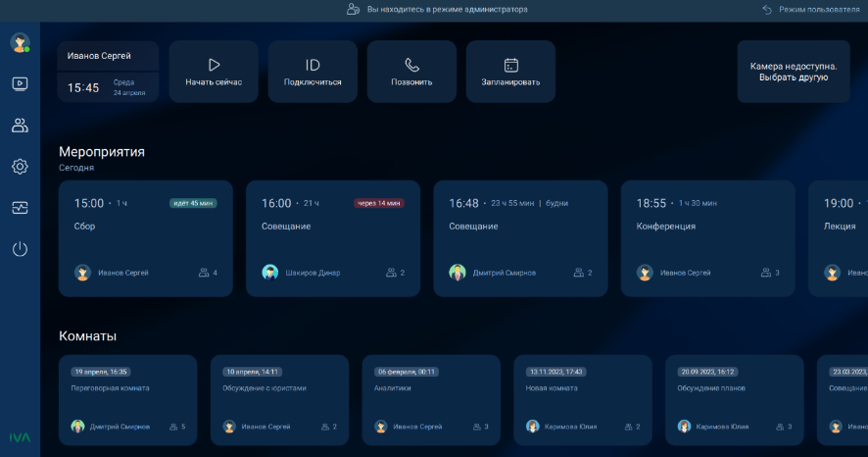This screenshot has height=457, width=868.
Task: Open the contacts people icon in sidebar
Action: (x=20, y=126)
